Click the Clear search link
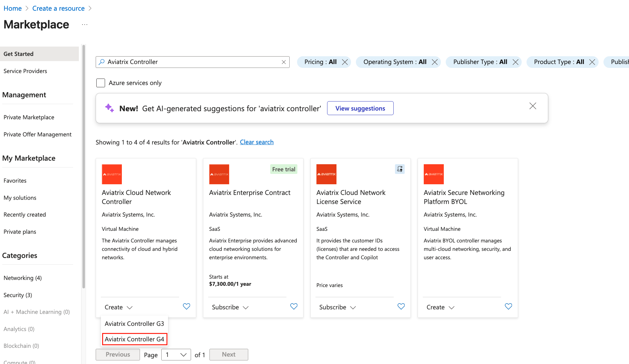The height and width of the screenshot is (364, 629). click(x=257, y=142)
